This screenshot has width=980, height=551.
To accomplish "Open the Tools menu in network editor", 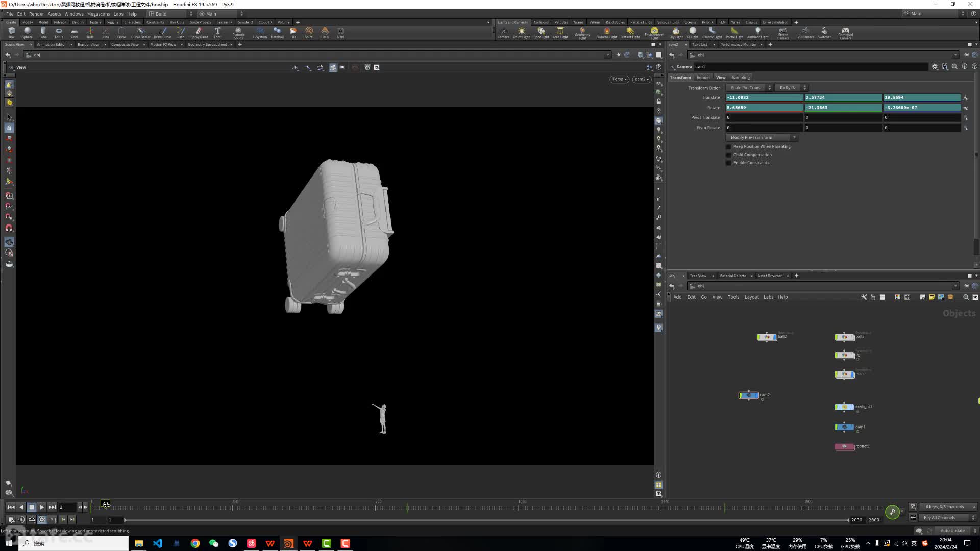I will [733, 297].
